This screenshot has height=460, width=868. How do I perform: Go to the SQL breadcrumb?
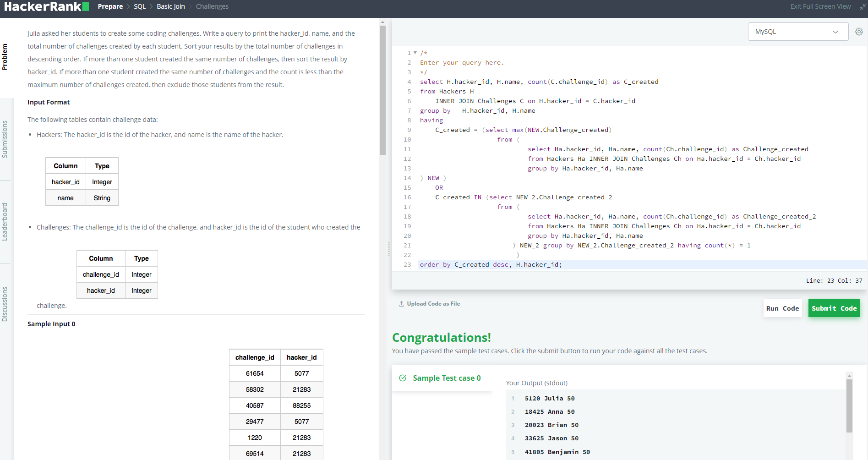tap(140, 6)
